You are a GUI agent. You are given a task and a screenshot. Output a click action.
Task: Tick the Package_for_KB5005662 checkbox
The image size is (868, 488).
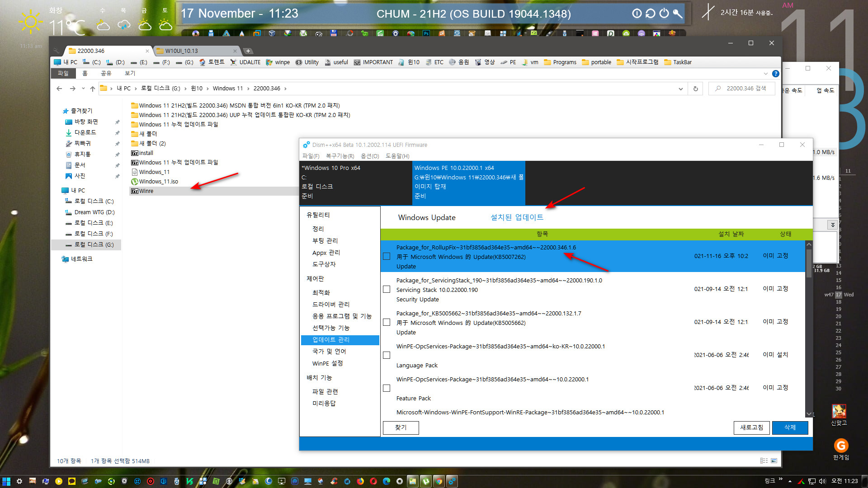coord(387,322)
